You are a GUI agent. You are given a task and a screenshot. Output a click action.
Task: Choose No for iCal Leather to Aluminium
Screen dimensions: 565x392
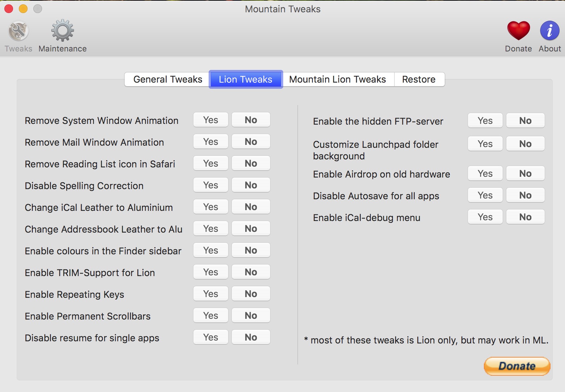[251, 207]
